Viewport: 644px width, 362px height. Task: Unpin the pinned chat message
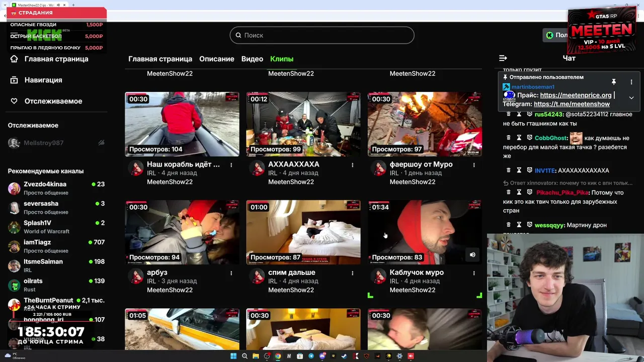614,82
